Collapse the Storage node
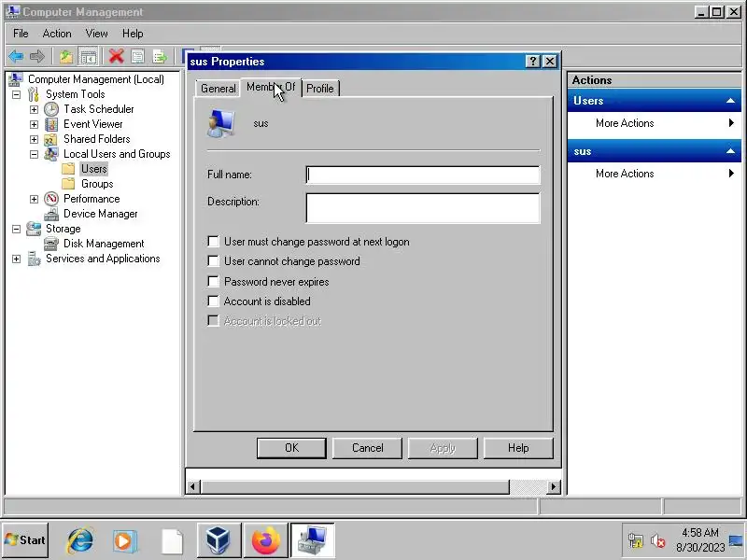Image resolution: width=747 pixels, height=560 pixels. (x=16, y=229)
